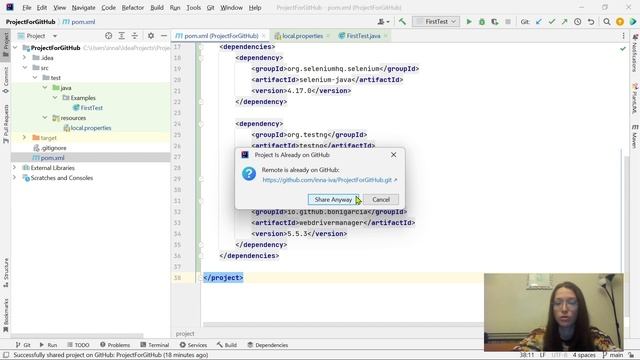This screenshot has width=640, height=360.
Task: Open Project view selector dropdown
Action: pos(37,36)
